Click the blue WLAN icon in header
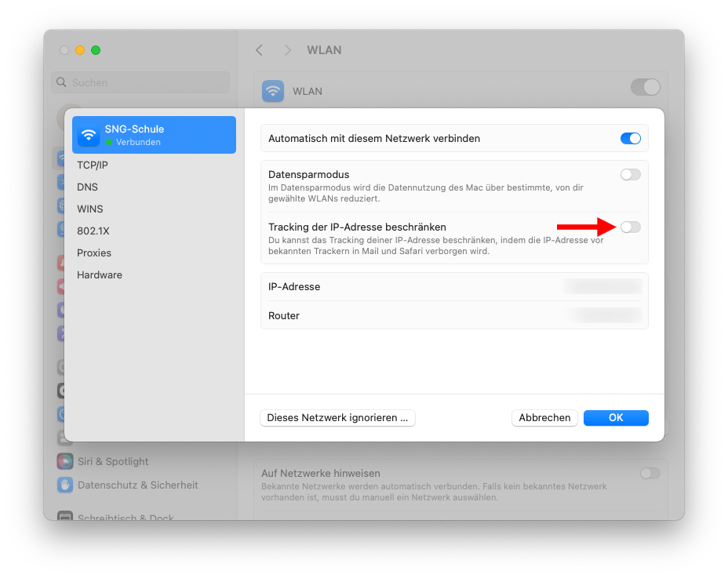728x578 pixels. click(x=272, y=91)
